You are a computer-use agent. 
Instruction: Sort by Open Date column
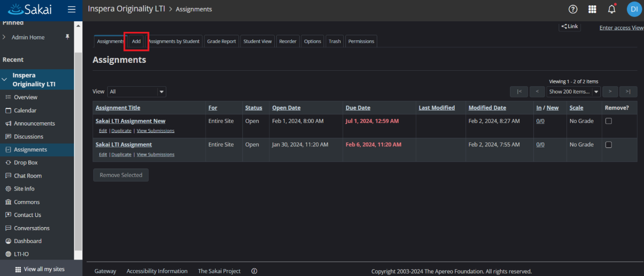(x=286, y=108)
